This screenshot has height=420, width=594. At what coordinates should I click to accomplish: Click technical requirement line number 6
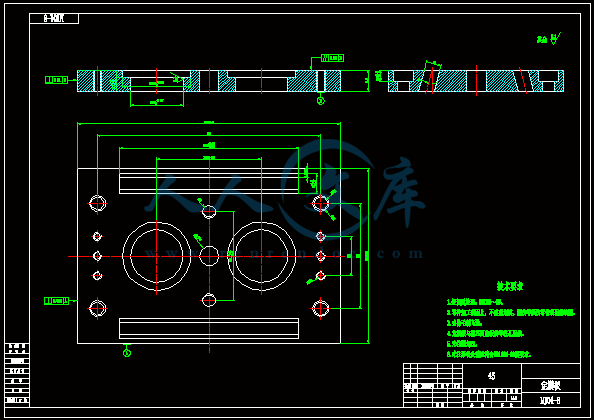coord(489,354)
